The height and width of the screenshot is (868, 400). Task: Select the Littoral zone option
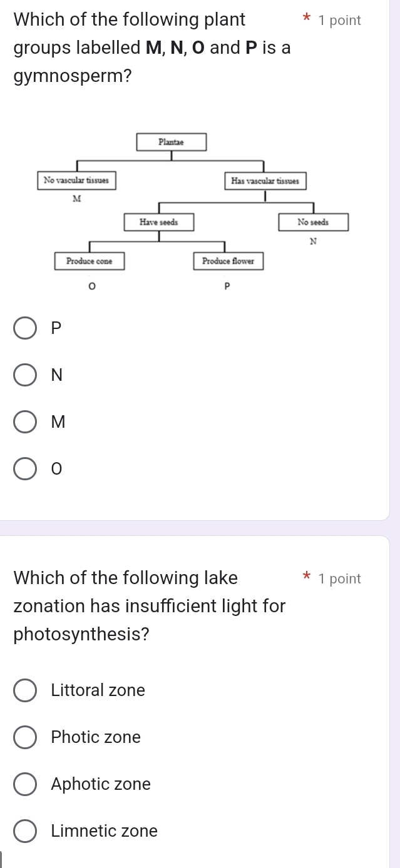point(25,690)
